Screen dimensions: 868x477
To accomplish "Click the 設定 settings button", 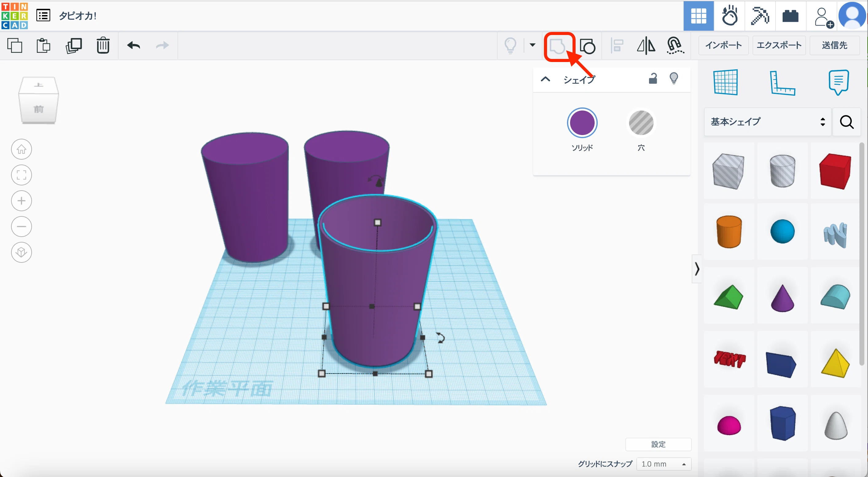I will [658, 444].
